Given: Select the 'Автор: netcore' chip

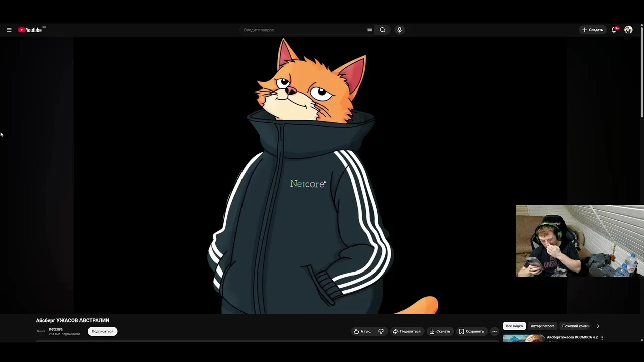Looking at the screenshot, I should 542,326.
